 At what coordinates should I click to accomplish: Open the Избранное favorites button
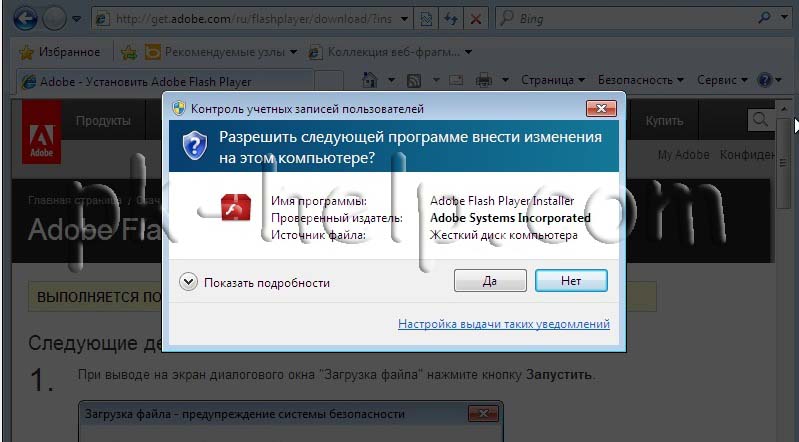60,52
